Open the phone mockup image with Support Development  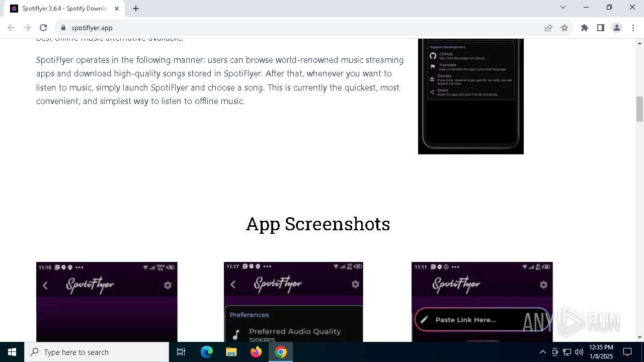click(x=471, y=96)
